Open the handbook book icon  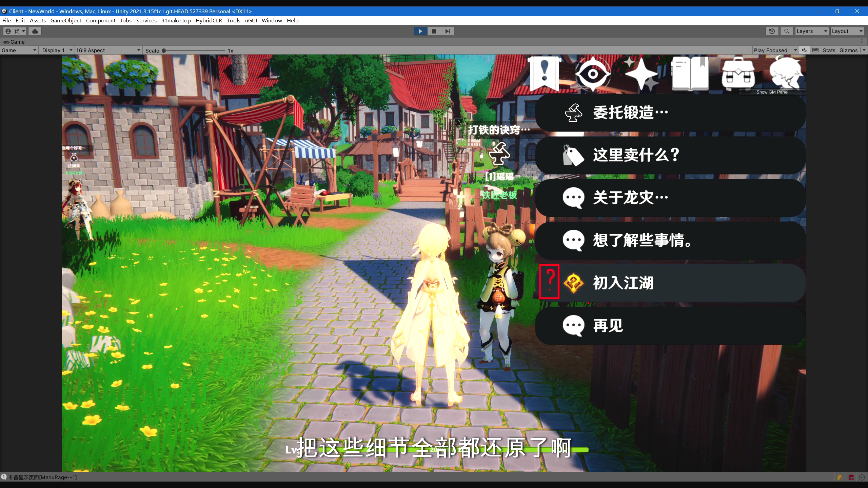690,74
